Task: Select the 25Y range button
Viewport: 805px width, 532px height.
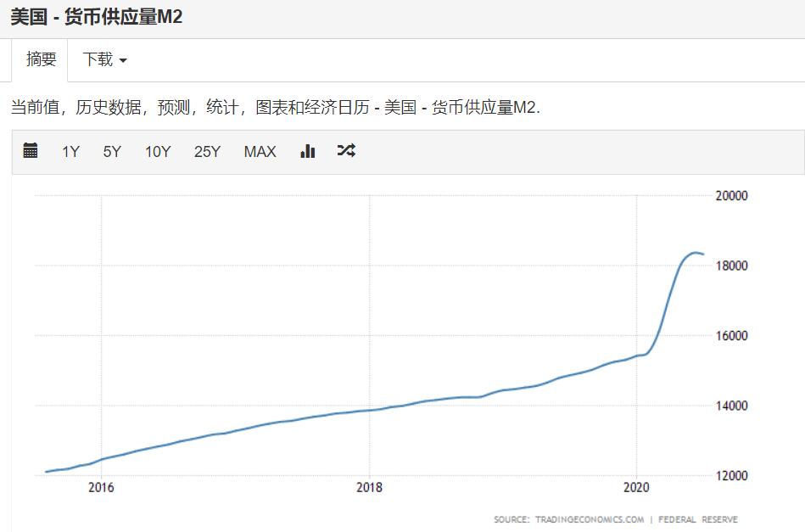Action: click(x=207, y=151)
